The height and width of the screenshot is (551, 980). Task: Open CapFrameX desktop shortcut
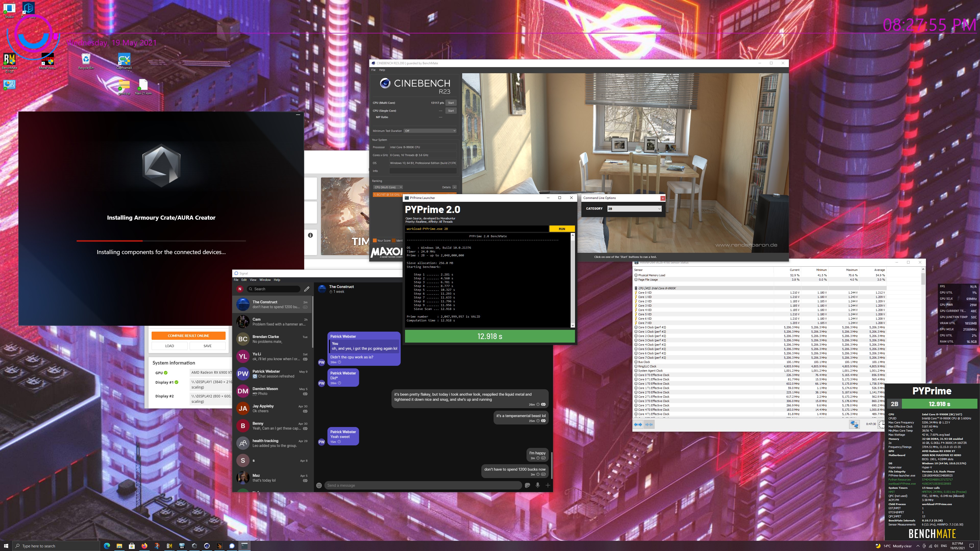point(124,61)
